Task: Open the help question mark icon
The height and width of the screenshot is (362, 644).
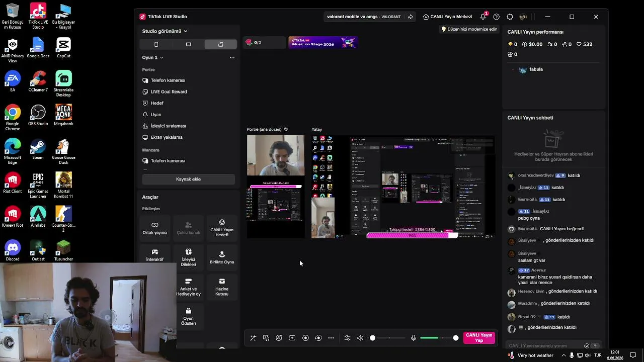Action: pos(497,17)
